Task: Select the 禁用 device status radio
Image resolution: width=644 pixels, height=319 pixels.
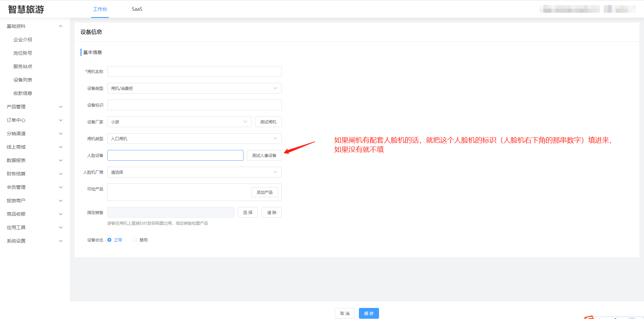Action: click(x=135, y=240)
